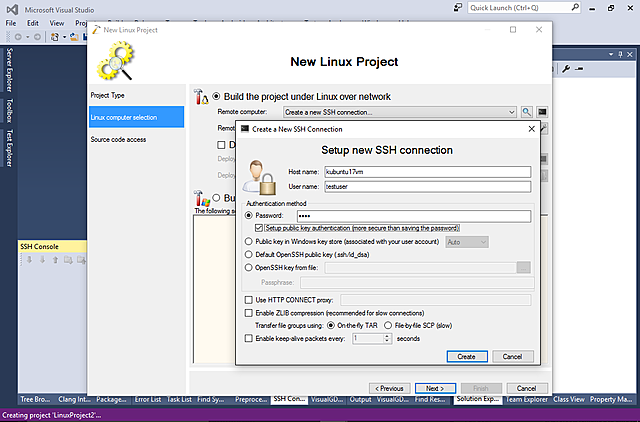Click Cancel button in SSH connection dialog
Image resolution: width=640 pixels, height=422 pixels.
coord(513,356)
